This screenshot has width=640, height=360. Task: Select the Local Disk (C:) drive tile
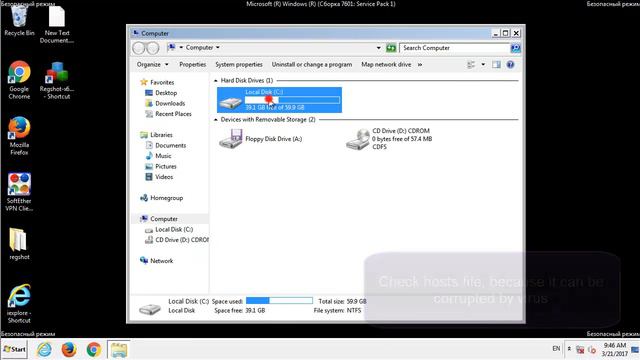click(279, 100)
